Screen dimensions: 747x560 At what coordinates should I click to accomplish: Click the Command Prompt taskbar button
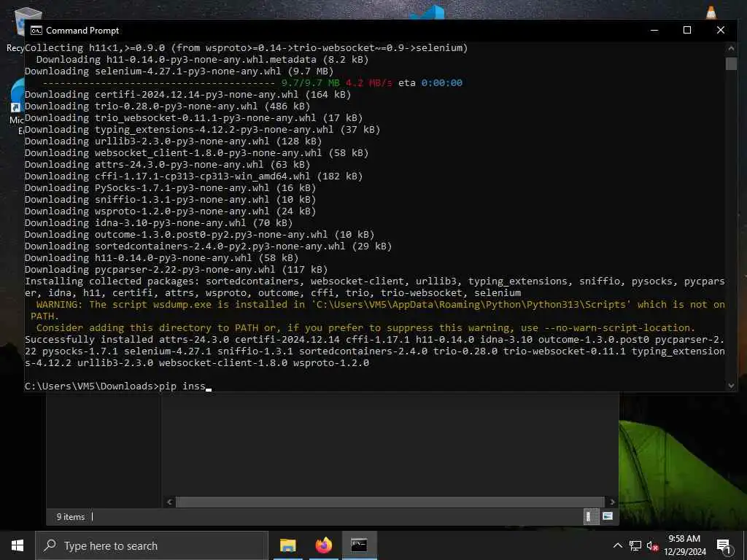pyautogui.click(x=359, y=545)
